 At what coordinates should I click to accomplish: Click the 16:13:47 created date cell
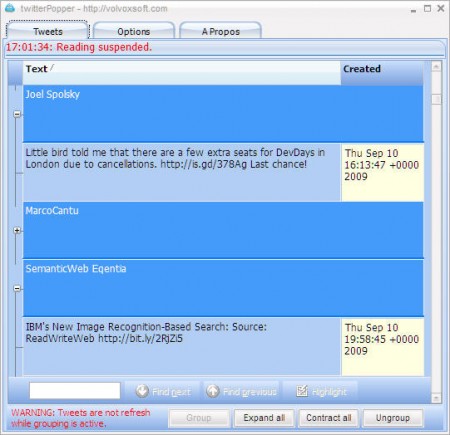tap(383, 172)
